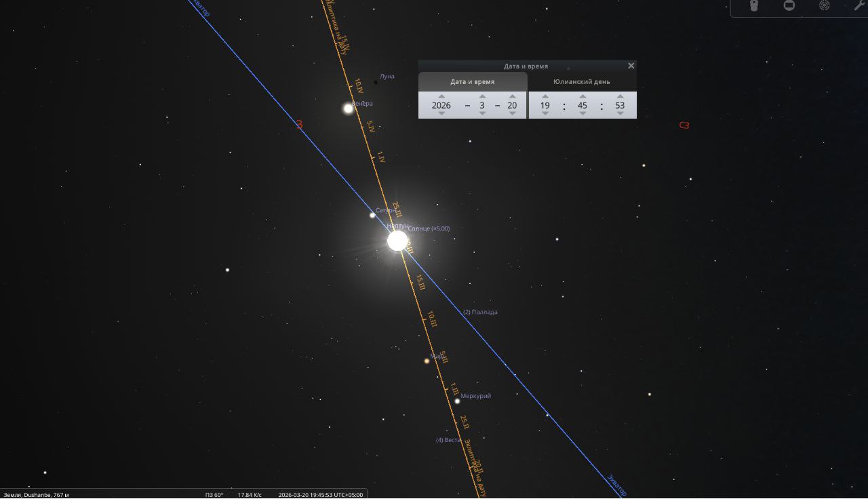The width and height of the screenshot is (868, 499).
Task: Select the planet Venus (Венера)
Action: pyautogui.click(x=349, y=108)
